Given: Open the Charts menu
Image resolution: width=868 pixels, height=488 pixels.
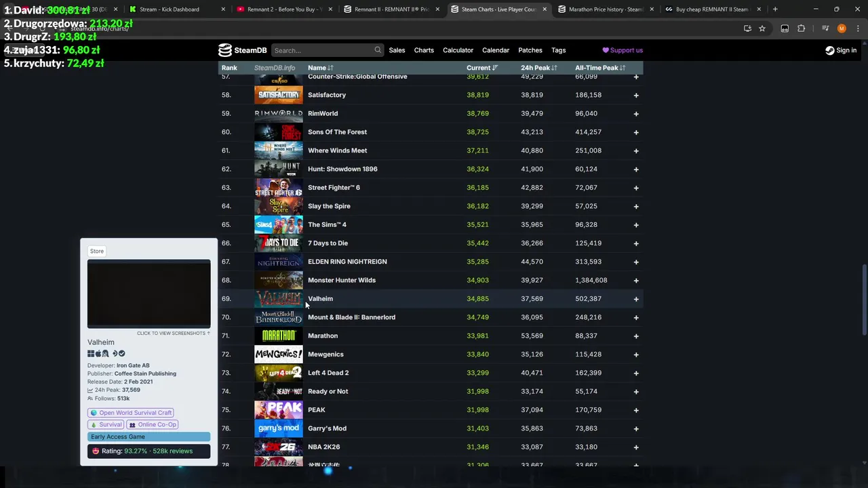Looking at the screenshot, I should point(424,50).
